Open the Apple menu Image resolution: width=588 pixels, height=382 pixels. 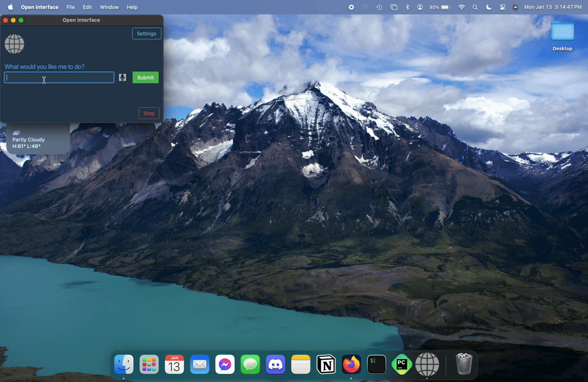pos(10,7)
